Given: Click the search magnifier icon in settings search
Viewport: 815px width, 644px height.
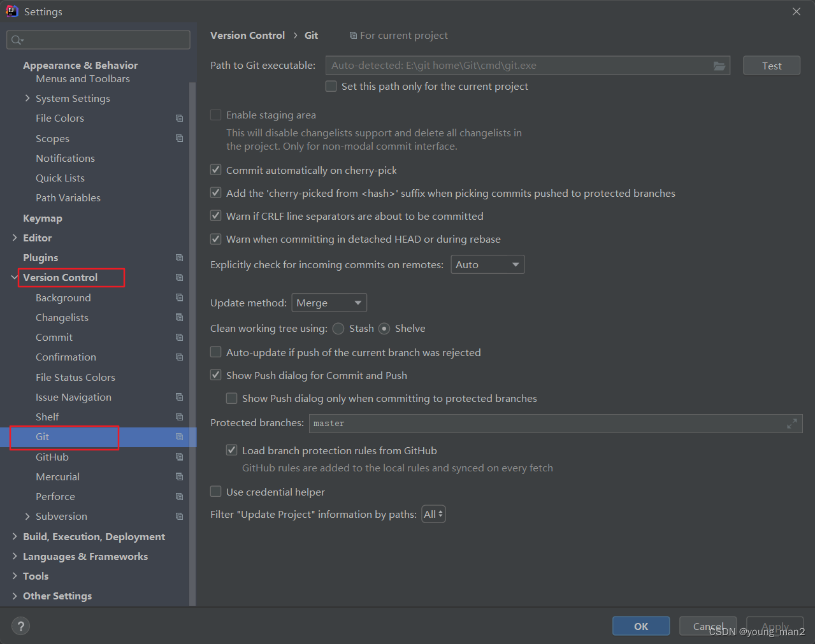Looking at the screenshot, I should [x=17, y=40].
